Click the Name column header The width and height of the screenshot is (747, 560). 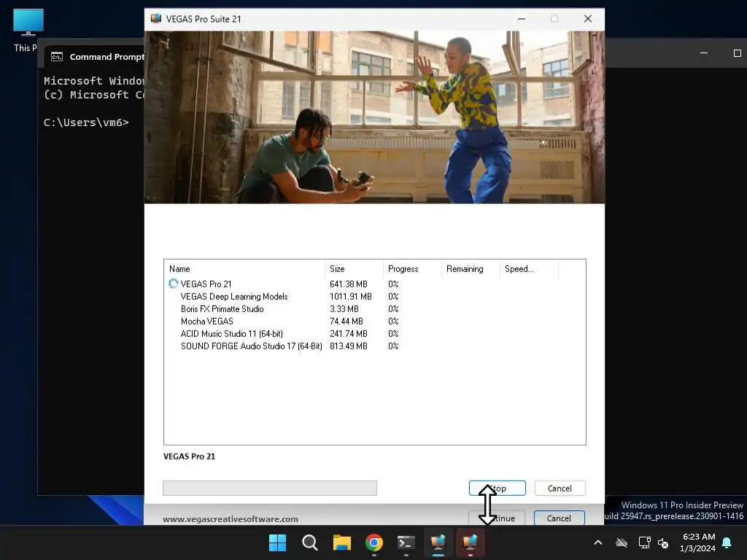(x=244, y=268)
